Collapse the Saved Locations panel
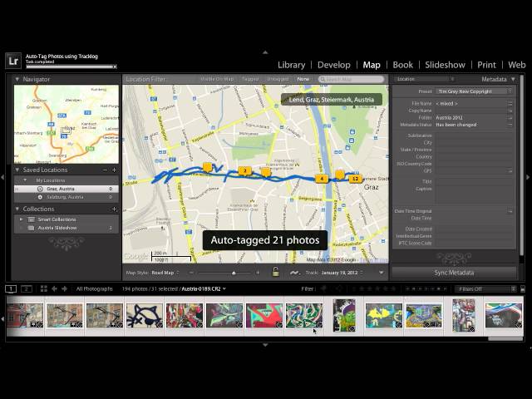The image size is (532, 399). pos(17,170)
